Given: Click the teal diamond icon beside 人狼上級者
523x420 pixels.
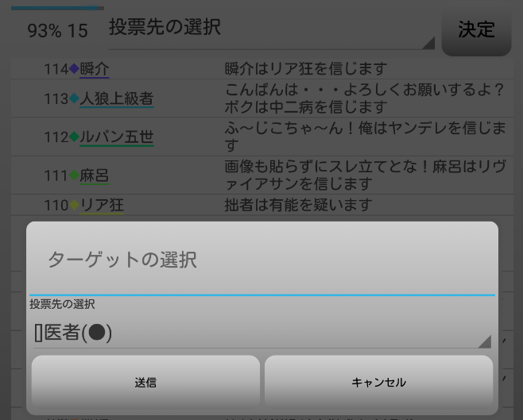Looking at the screenshot, I should 74,98.
